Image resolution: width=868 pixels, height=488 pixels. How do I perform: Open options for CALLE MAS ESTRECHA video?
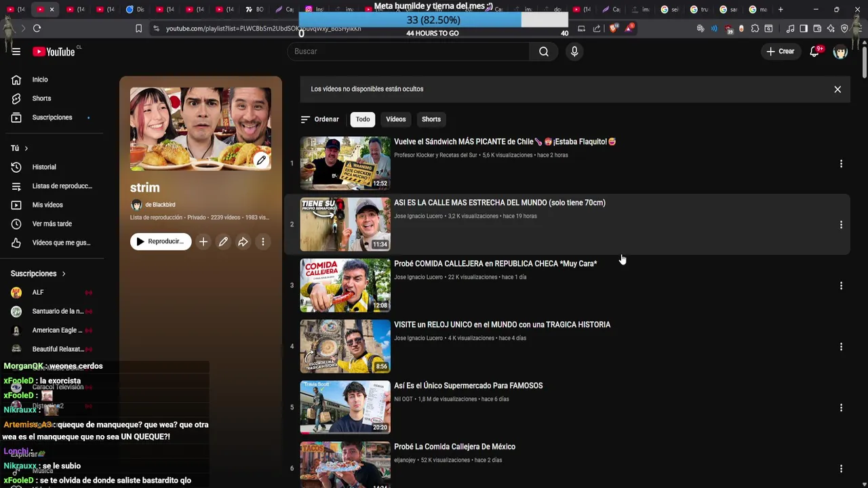[841, 224]
